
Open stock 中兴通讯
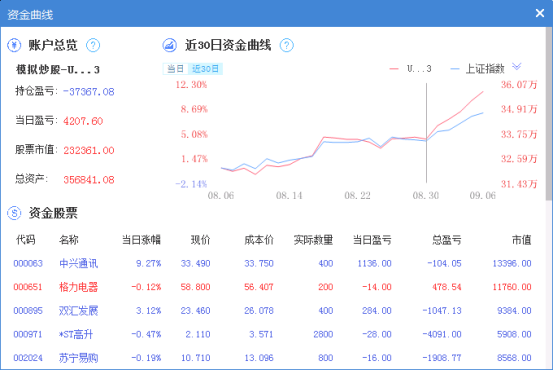[78, 264]
